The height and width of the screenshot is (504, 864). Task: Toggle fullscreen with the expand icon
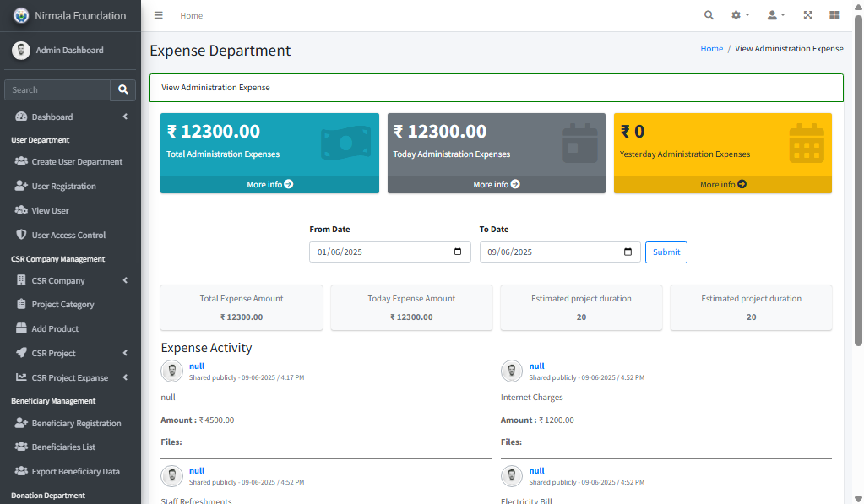click(807, 15)
